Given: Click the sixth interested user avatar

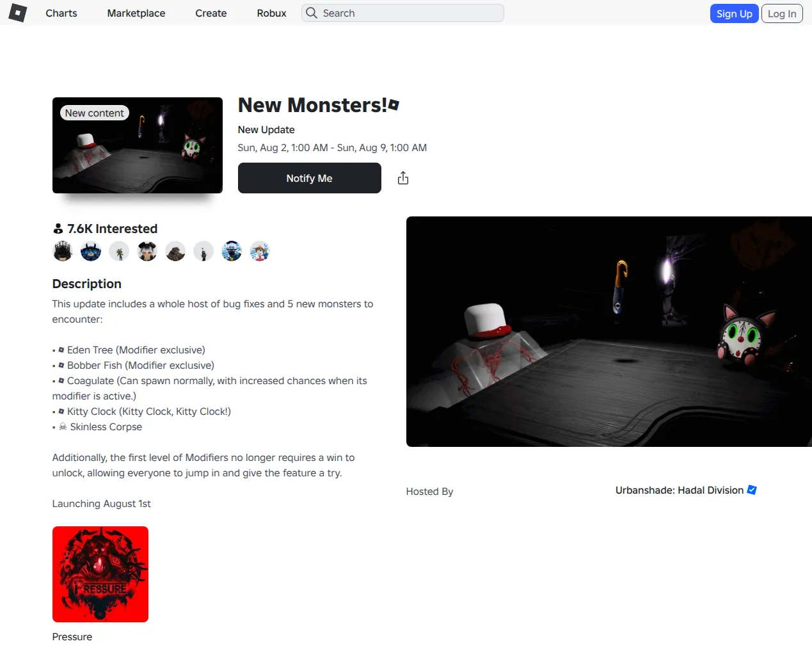Looking at the screenshot, I should [x=203, y=251].
